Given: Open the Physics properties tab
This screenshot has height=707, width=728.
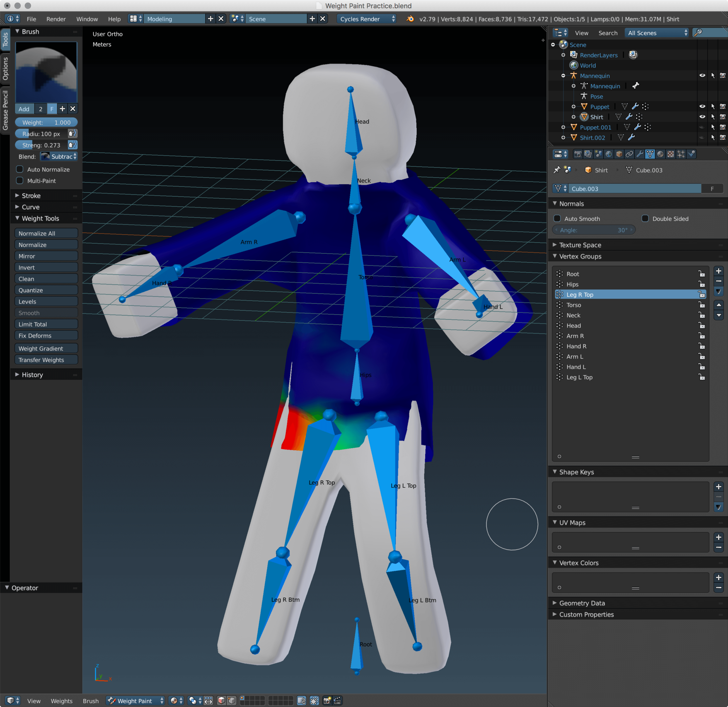Looking at the screenshot, I should point(692,154).
